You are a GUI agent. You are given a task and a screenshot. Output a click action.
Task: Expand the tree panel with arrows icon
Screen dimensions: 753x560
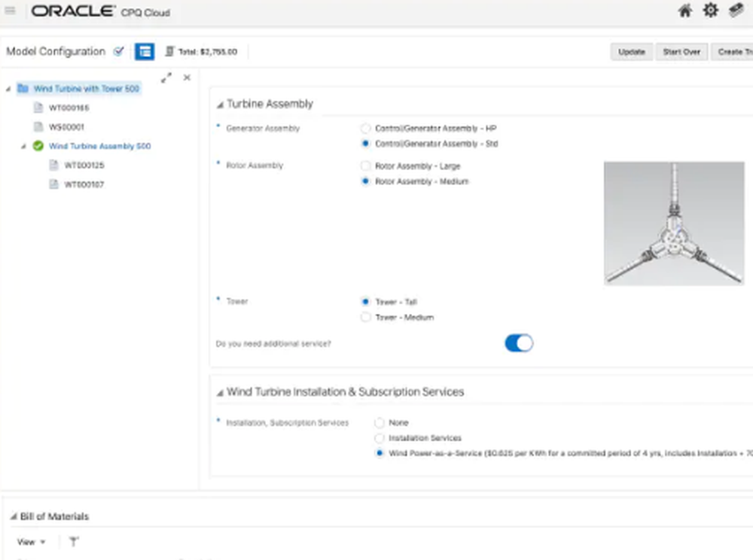click(x=166, y=78)
